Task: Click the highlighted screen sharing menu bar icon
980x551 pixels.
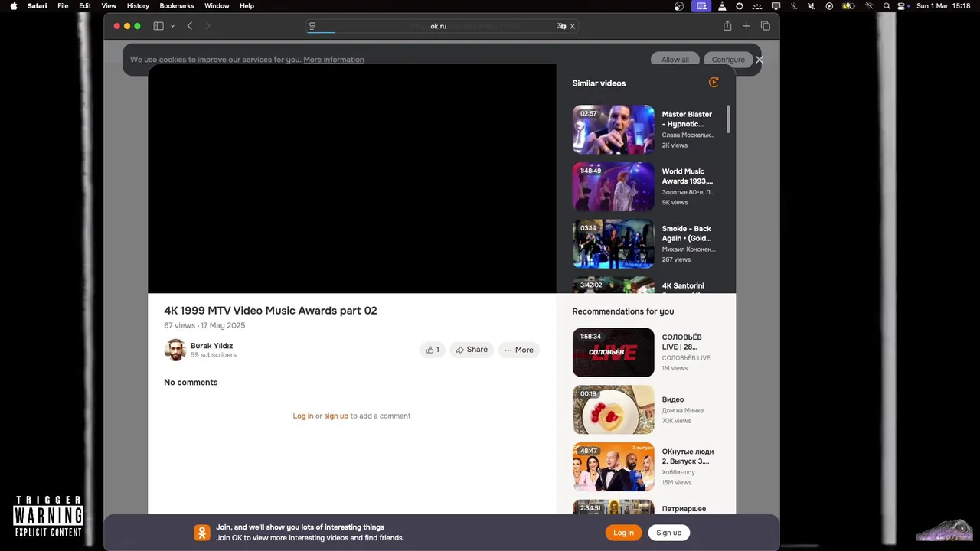Action: click(701, 5)
